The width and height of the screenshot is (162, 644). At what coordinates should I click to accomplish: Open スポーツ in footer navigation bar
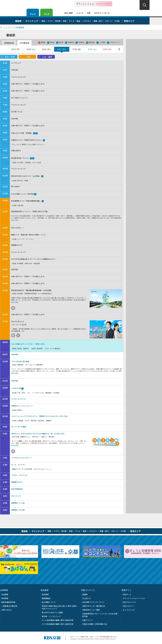click(x=114, y=531)
